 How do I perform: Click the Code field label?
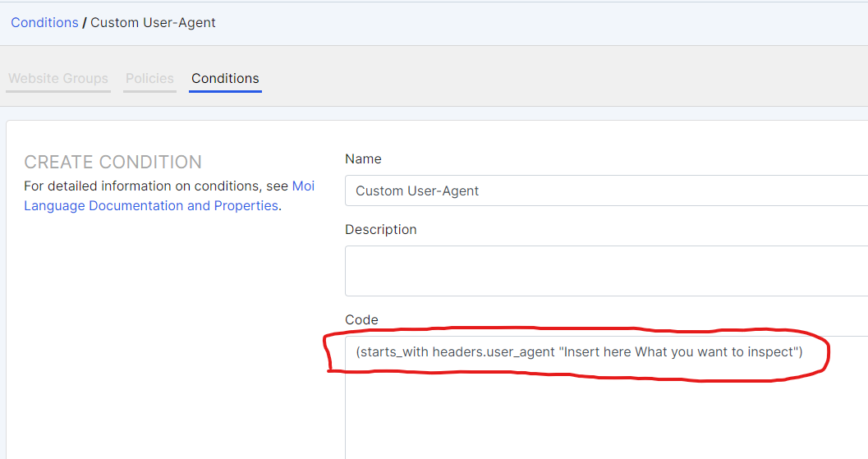pos(361,319)
